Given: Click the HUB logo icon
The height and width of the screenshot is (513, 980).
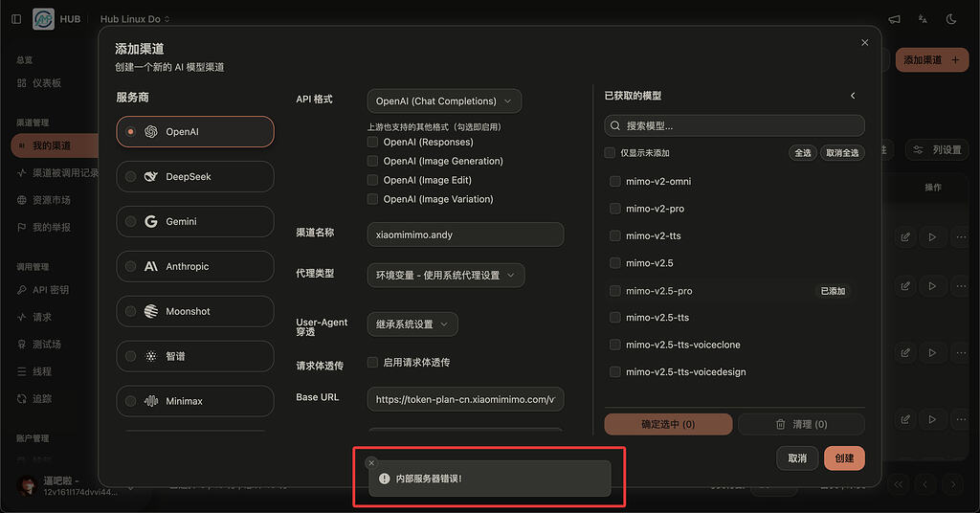Looking at the screenshot, I should [x=43, y=19].
